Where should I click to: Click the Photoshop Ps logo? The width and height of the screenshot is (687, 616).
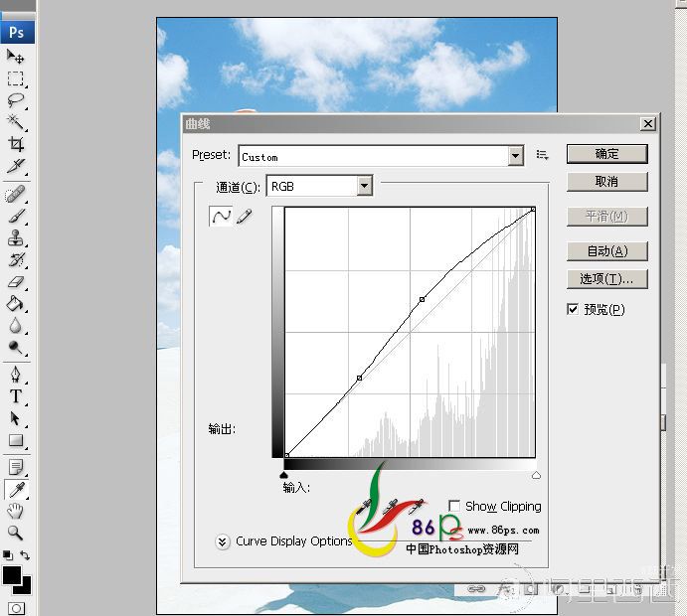[x=17, y=32]
